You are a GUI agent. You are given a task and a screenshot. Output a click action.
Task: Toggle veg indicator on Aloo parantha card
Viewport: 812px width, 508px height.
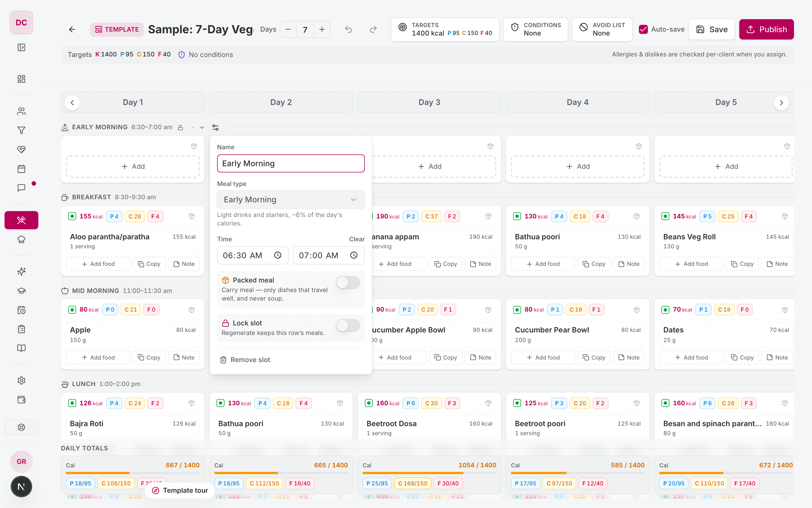72,216
